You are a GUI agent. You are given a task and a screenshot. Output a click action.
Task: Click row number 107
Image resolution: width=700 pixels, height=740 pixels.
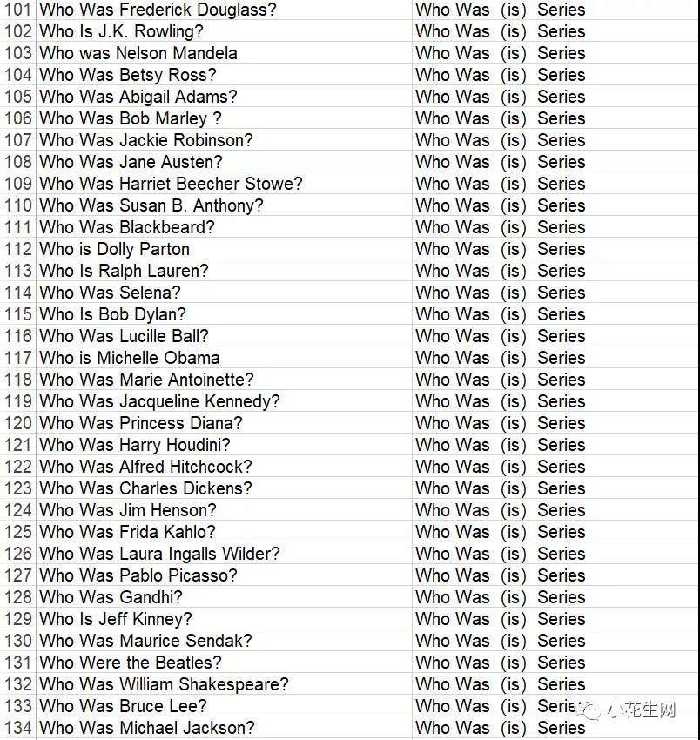(x=18, y=139)
